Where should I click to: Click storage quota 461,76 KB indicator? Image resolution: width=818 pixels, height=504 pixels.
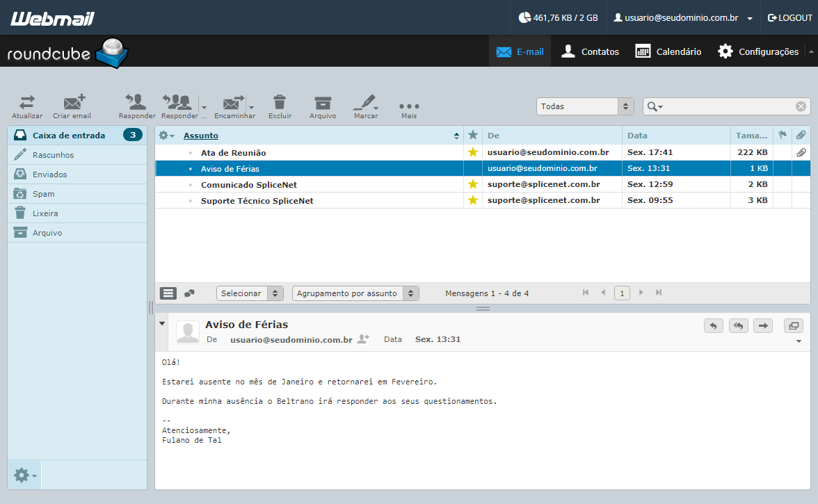click(558, 17)
